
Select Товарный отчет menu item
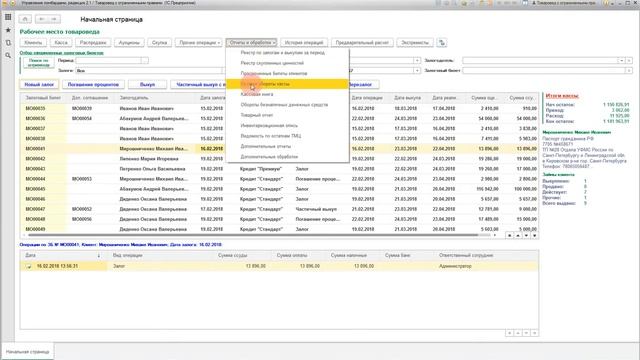[287, 115]
